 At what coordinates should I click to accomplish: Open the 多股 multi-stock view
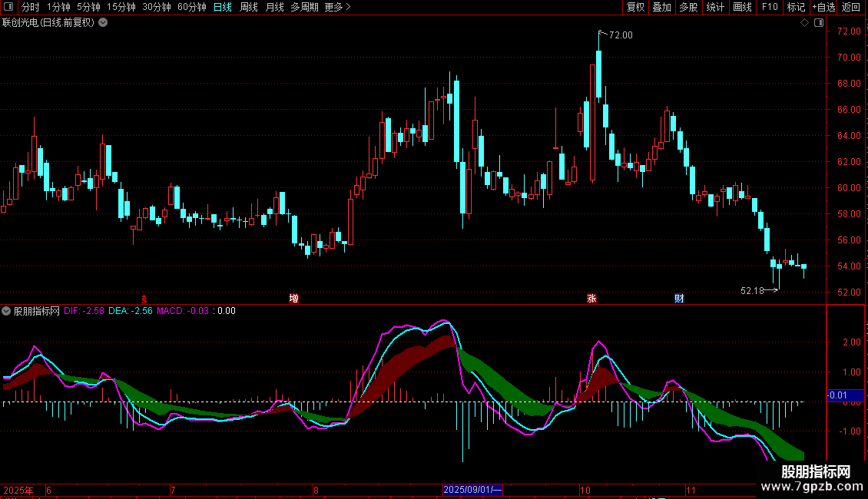pyautogui.click(x=688, y=7)
